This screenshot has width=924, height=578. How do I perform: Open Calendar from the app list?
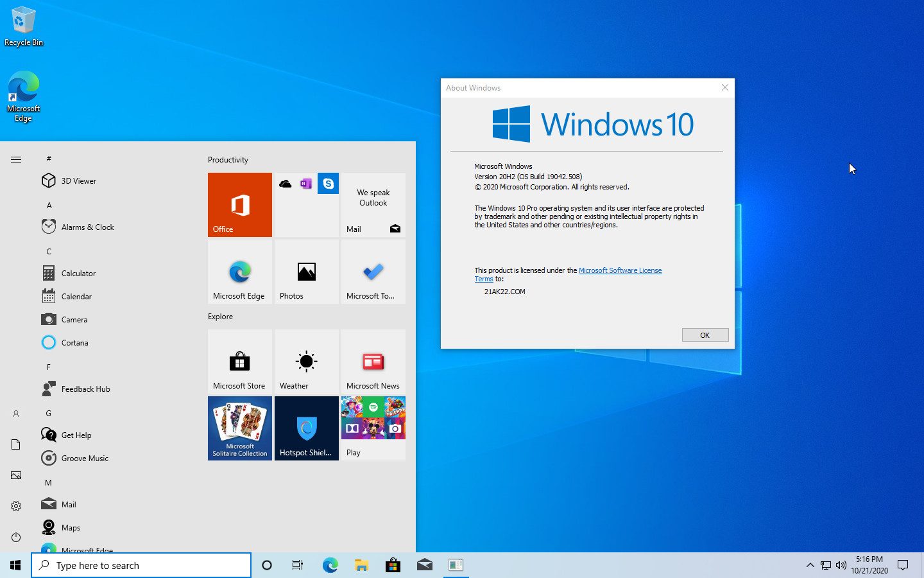click(116, 297)
